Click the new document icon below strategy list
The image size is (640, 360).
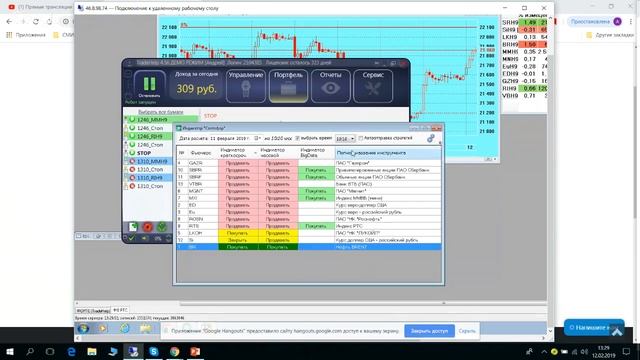(133, 227)
